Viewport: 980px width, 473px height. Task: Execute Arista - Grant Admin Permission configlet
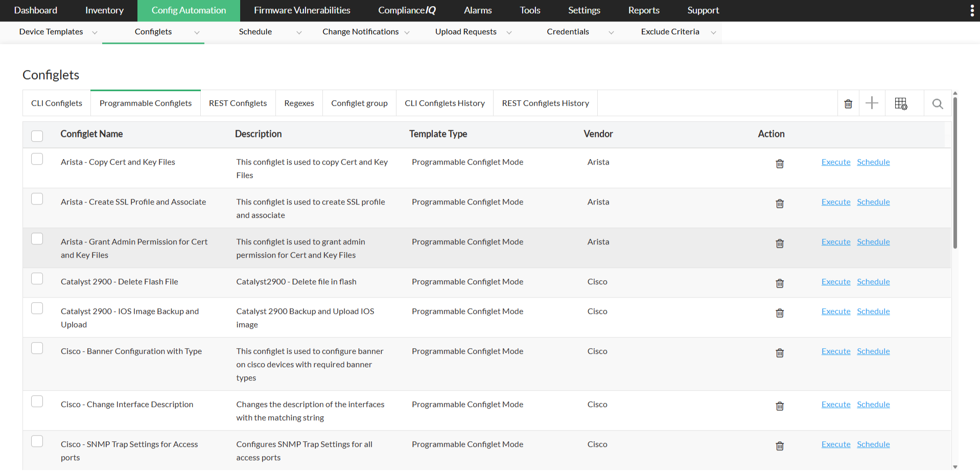836,242
